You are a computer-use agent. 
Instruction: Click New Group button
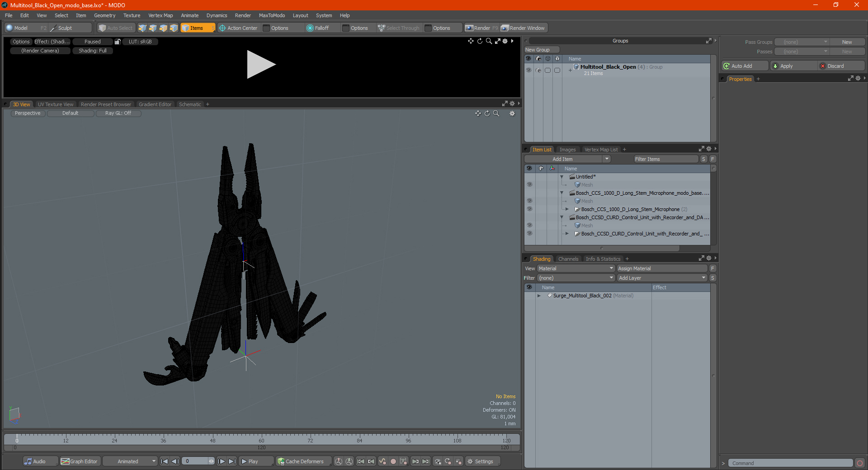point(542,50)
